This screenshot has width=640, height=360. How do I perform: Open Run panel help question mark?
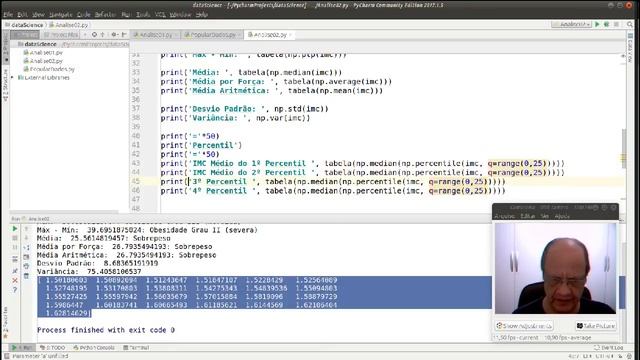click(15, 290)
